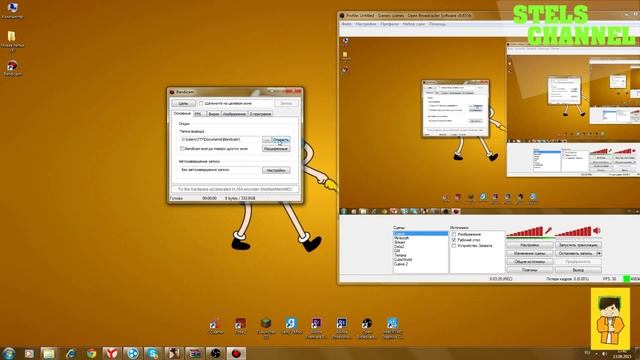The width and height of the screenshot is (640, 360).
Task: Click Изменение сцены button in OBS
Action: pyautogui.click(x=530, y=253)
